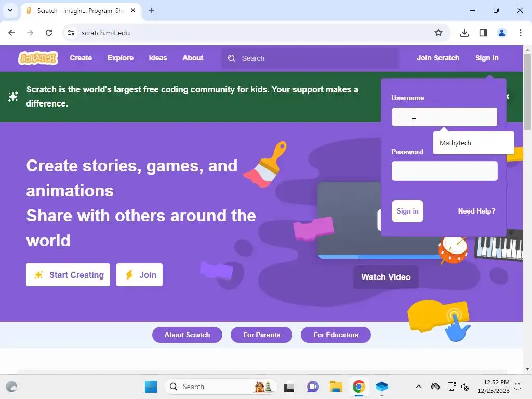
Task: Go back with the browser back arrow
Action: (x=11, y=33)
